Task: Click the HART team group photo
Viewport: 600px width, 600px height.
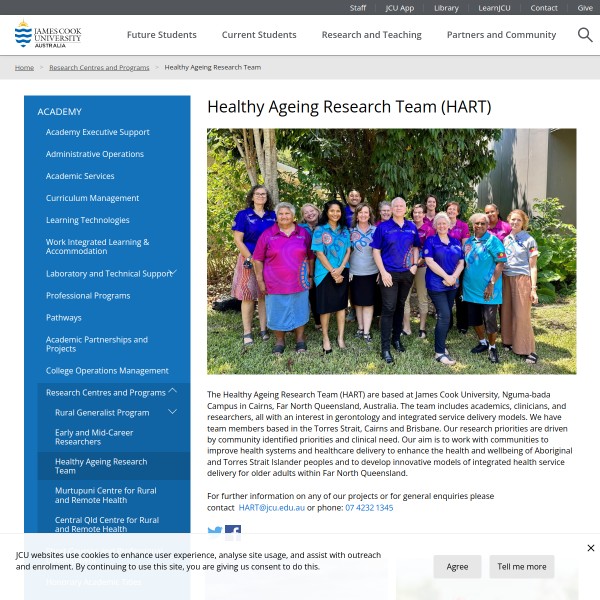Action: (x=391, y=250)
